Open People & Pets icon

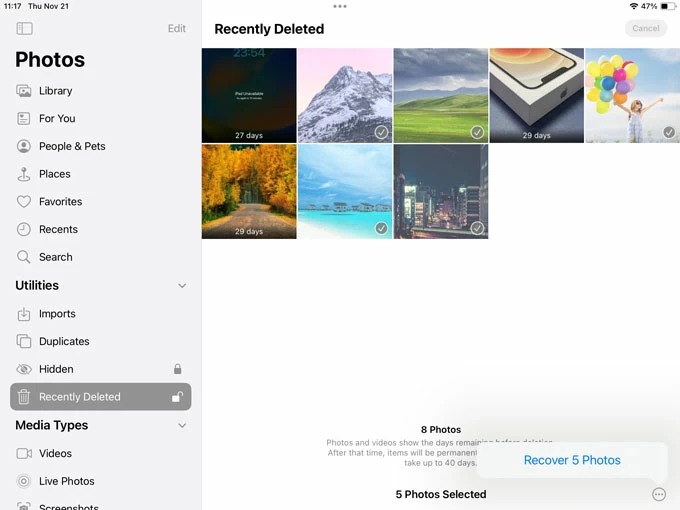point(24,146)
